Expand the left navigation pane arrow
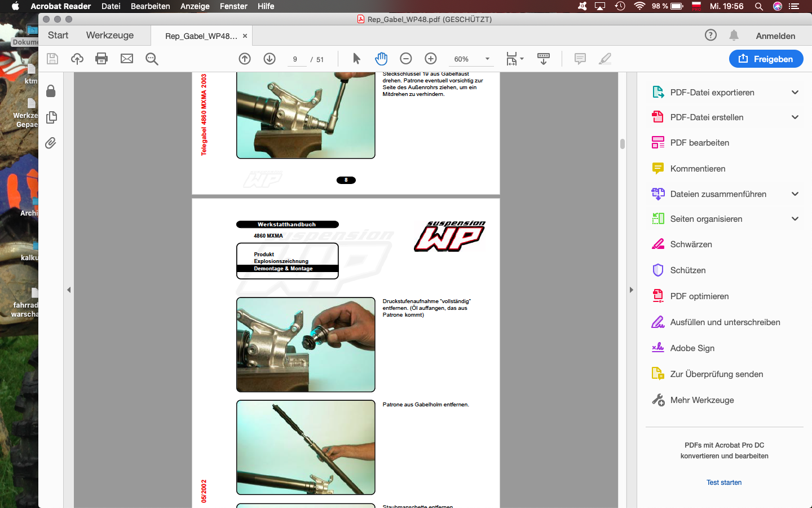The width and height of the screenshot is (812, 508). tap(69, 290)
